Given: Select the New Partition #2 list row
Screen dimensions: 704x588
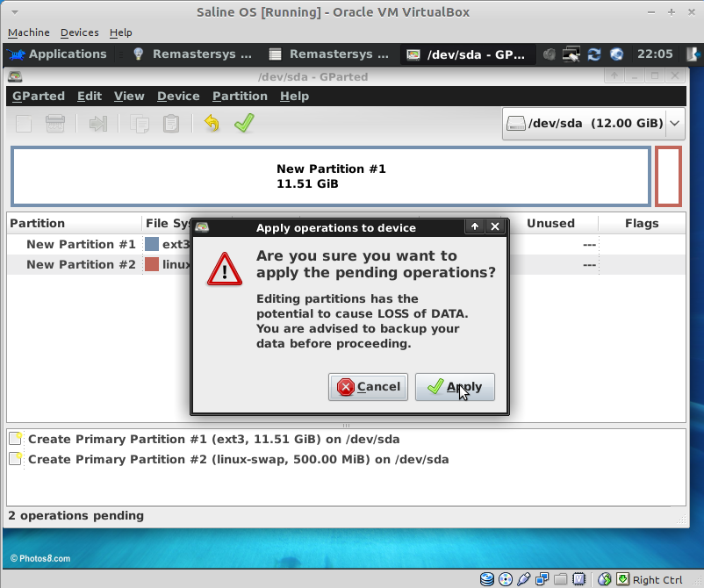Looking at the screenshot, I should tap(346, 264).
